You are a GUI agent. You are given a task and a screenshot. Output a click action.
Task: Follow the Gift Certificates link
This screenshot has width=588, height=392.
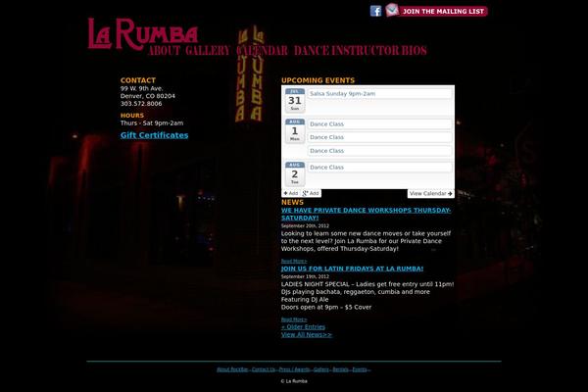[x=154, y=135]
